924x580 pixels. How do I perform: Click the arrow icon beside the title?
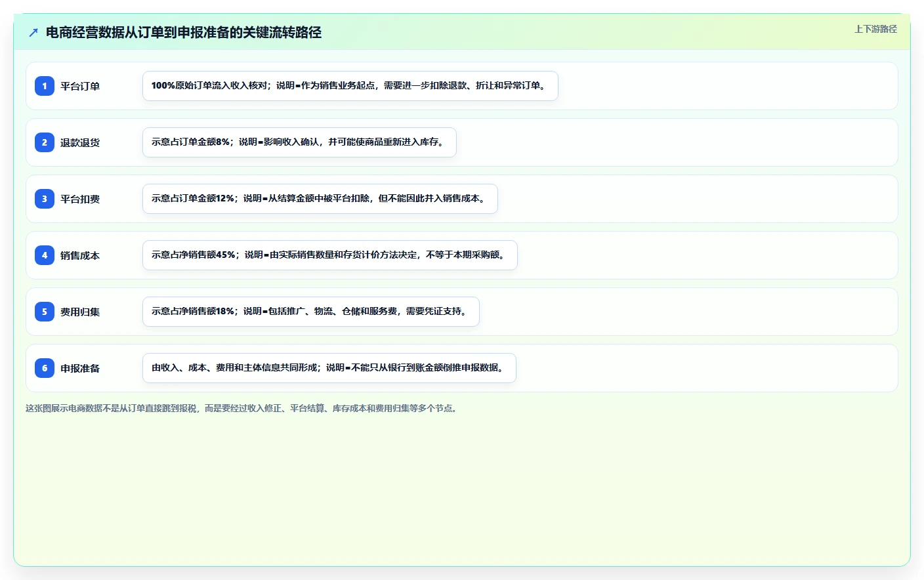pos(33,32)
